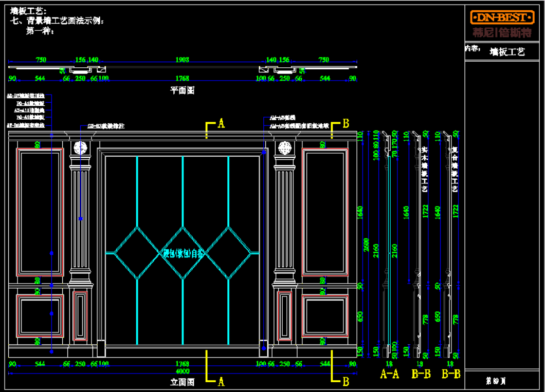Select the left column rosette ornament
This screenshot has height=392, width=545.
[80, 148]
